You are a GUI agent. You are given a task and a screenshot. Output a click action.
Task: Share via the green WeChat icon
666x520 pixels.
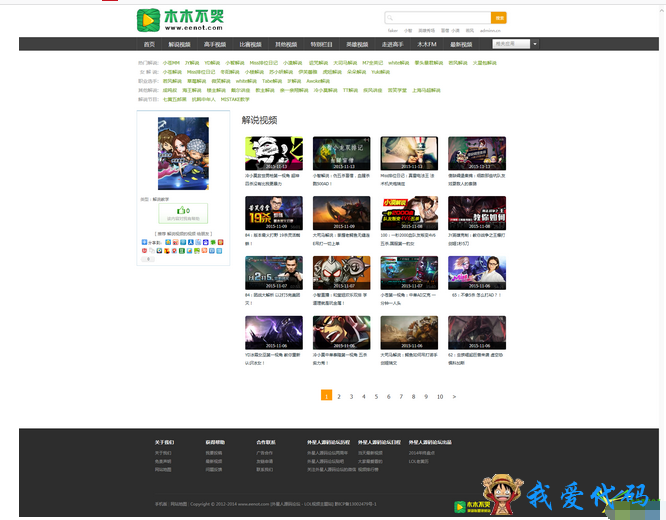[213, 242]
